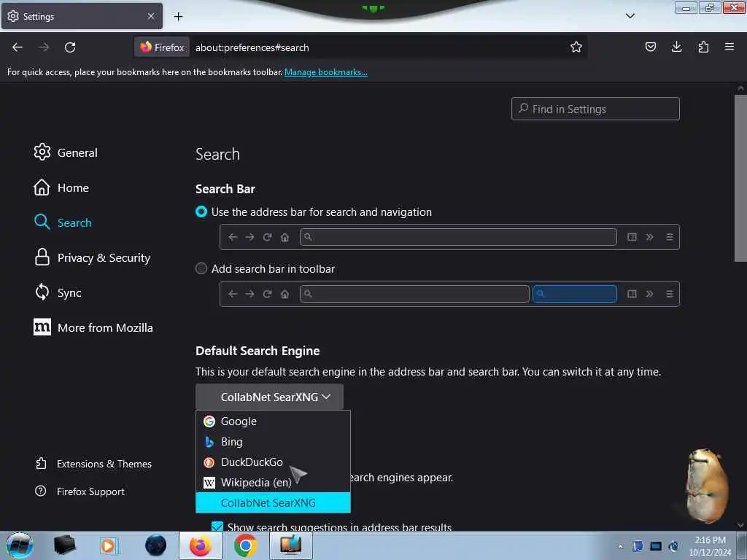Bookmark this page with the star icon
Viewport: 747px width, 560px height.
576,47
